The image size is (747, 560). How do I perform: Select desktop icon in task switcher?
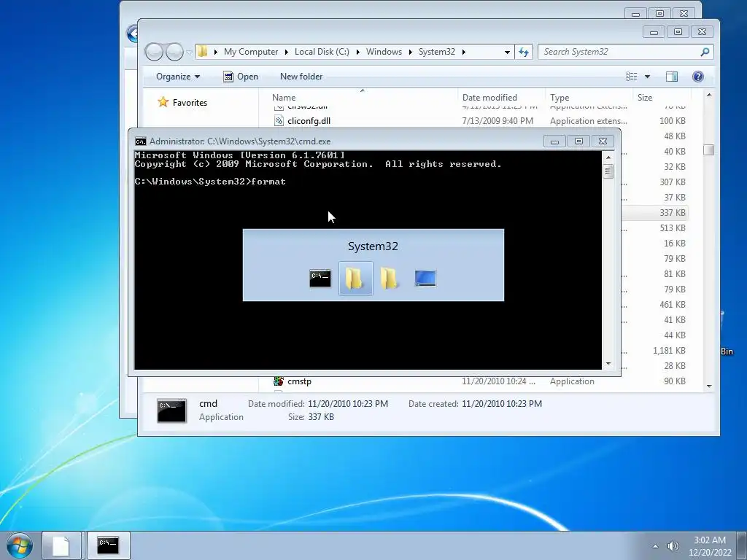(x=425, y=279)
